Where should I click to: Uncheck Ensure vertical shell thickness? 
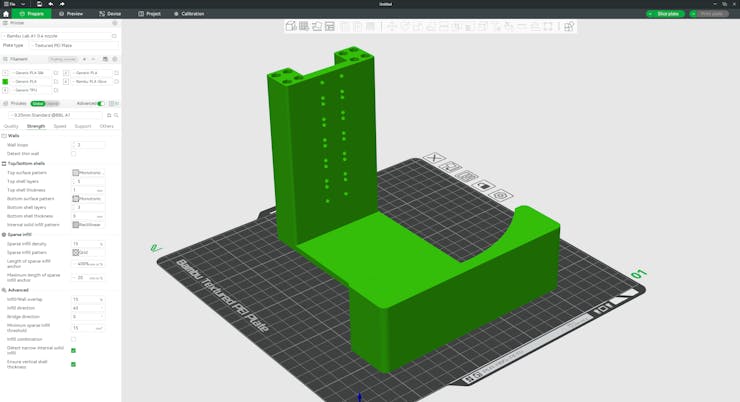74,364
